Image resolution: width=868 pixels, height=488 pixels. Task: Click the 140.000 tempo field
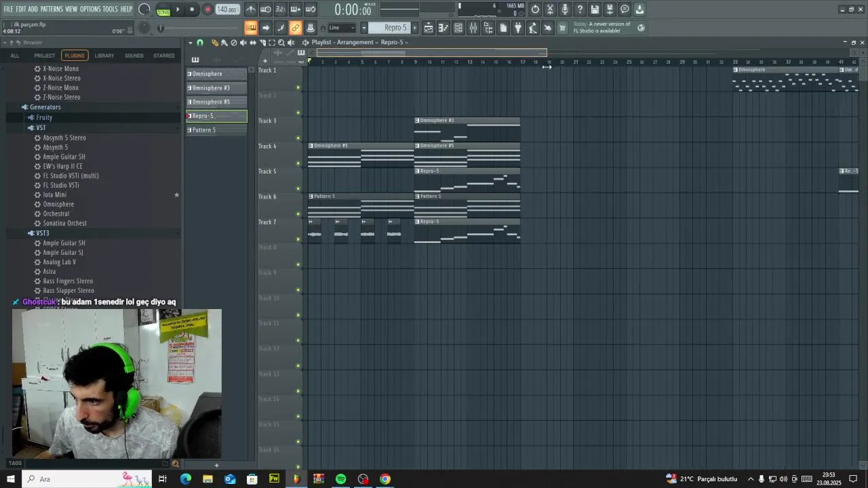pyautogui.click(x=227, y=9)
